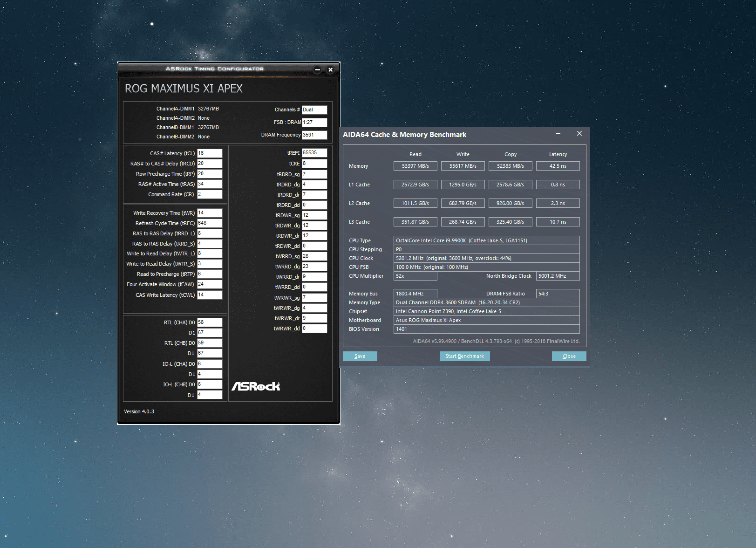Click the Version 4.0.3 label
The height and width of the screenshot is (548, 756).
139,411
